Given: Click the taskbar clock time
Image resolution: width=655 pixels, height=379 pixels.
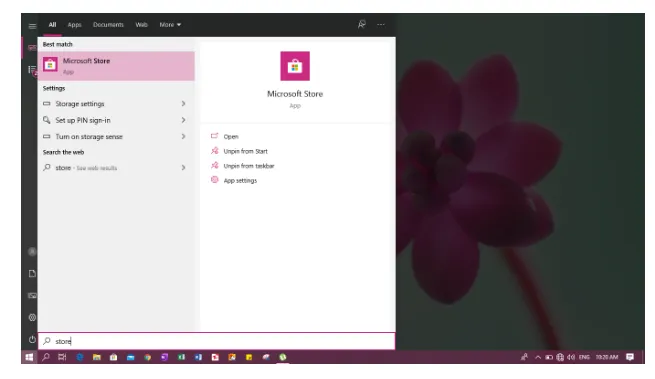Looking at the screenshot, I should point(607,357).
